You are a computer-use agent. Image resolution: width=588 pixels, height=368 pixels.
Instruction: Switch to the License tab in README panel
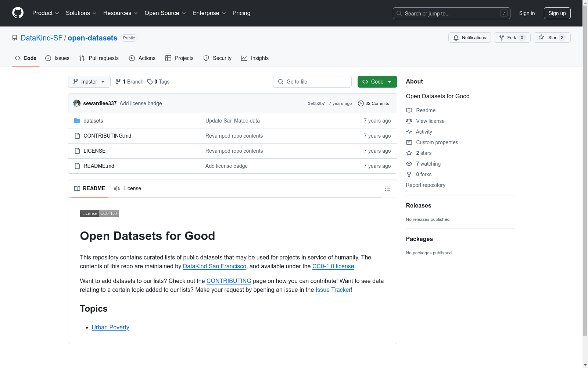coord(128,188)
